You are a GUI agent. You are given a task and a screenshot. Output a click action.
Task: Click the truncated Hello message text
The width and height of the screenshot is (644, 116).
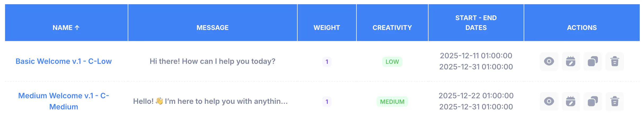point(210,101)
